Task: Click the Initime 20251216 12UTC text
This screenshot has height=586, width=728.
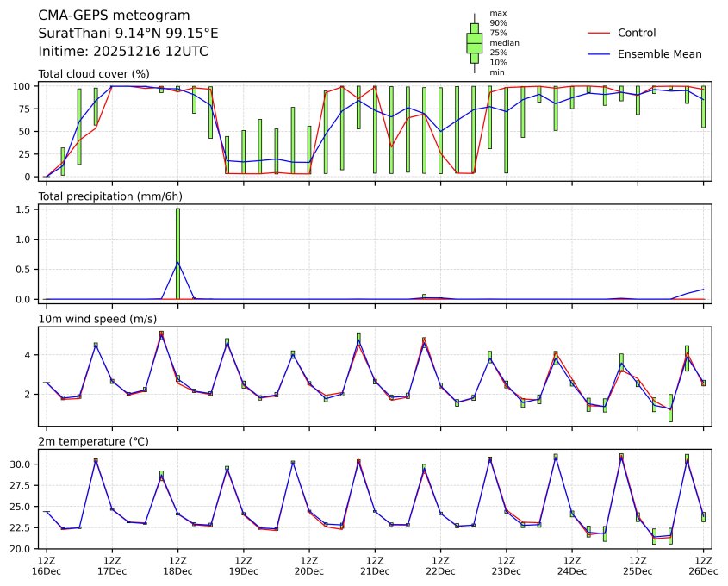Action: point(123,52)
